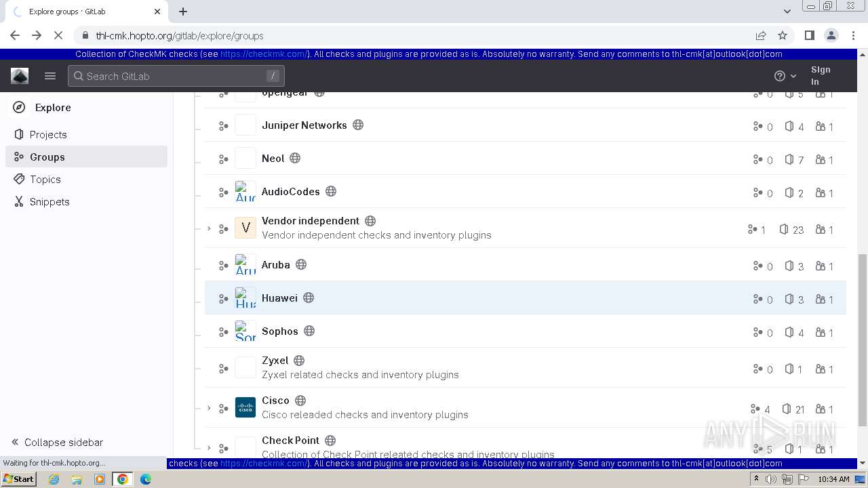The width and height of the screenshot is (868, 488).
Task: Click public globe icon next to Juniper Networks
Action: point(358,125)
